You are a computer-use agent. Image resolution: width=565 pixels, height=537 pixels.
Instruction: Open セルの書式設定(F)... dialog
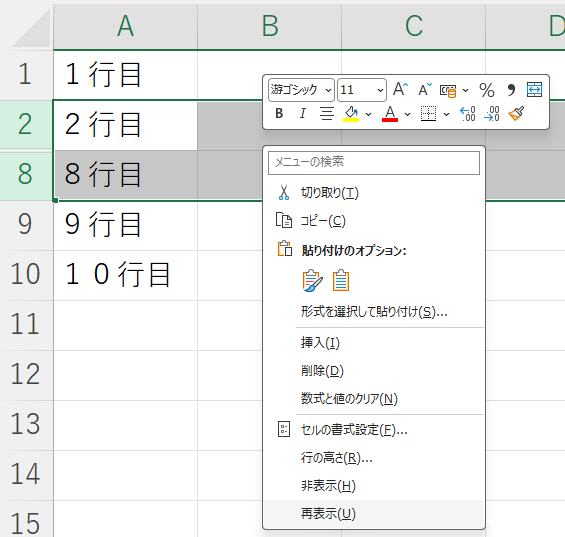[x=374, y=430]
